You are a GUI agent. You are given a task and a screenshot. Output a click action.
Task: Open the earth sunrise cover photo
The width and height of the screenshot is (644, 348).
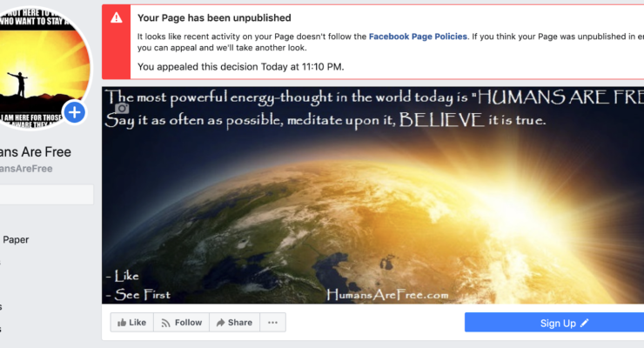(x=373, y=196)
